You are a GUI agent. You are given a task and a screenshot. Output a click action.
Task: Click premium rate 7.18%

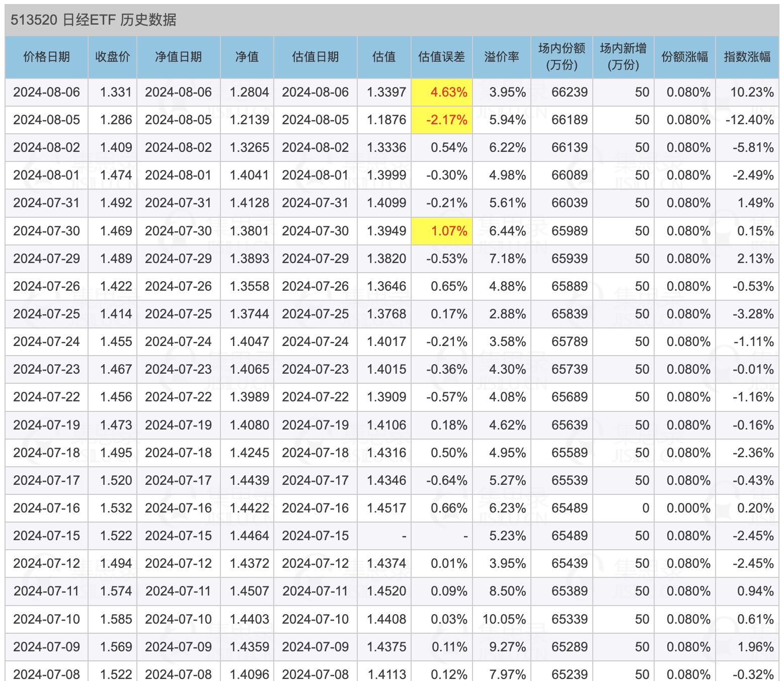[507, 259]
